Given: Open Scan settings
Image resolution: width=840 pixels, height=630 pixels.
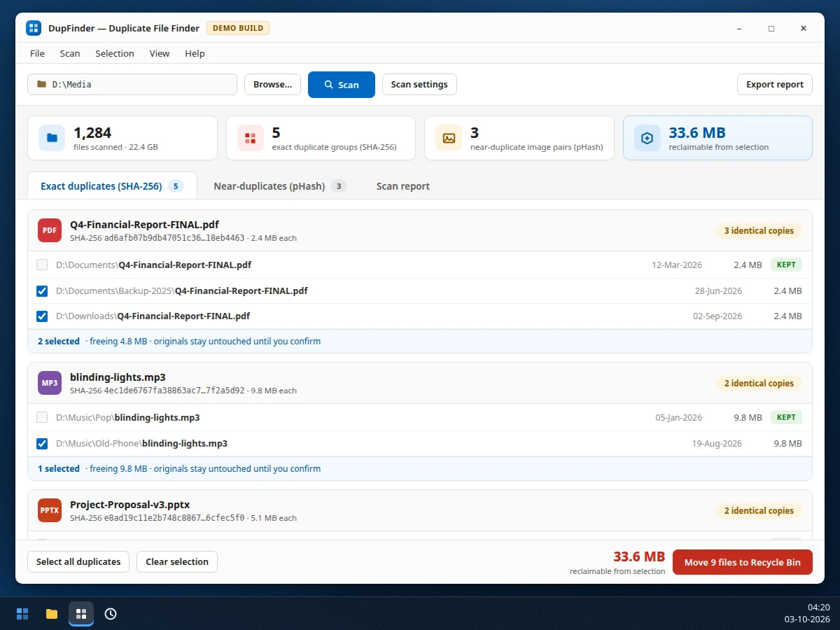Looking at the screenshot, I should (x=419, y=85).
